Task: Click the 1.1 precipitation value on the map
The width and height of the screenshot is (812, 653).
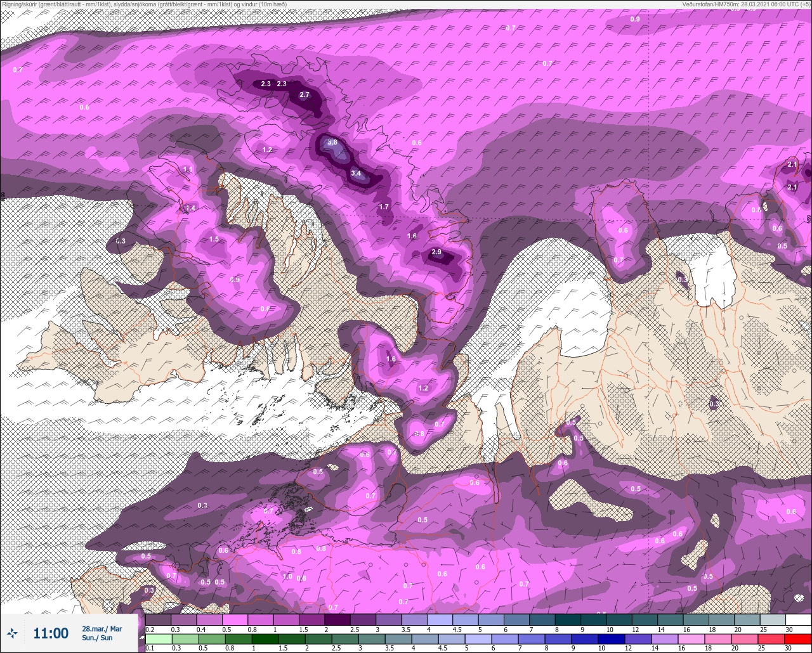Action: [188, 170]
